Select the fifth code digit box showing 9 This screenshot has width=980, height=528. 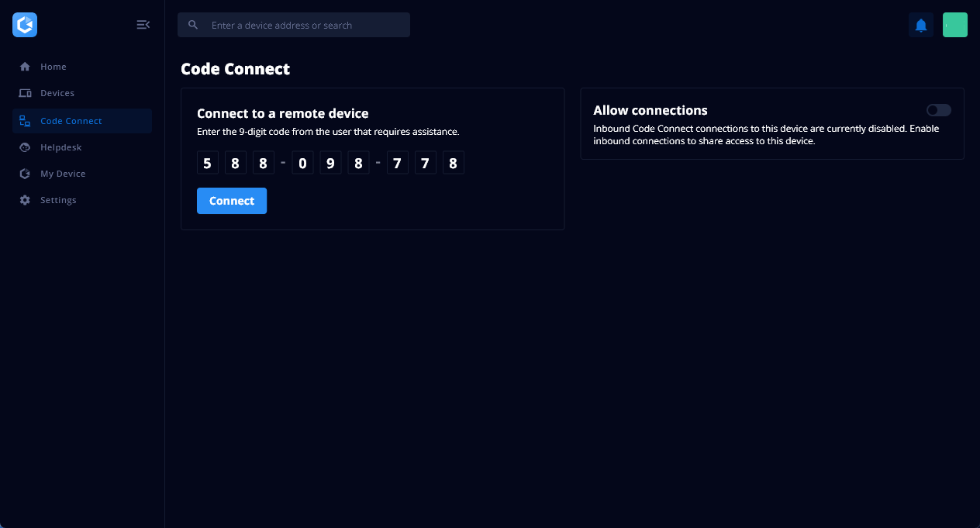point(330,163)
